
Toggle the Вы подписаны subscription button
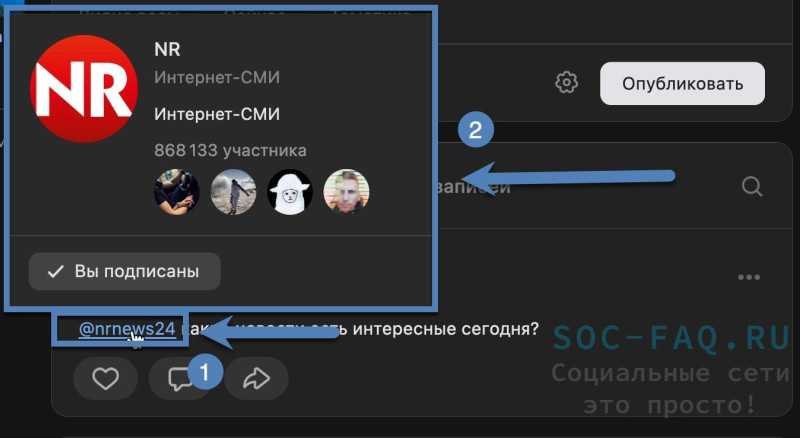[x=124, y=272]
